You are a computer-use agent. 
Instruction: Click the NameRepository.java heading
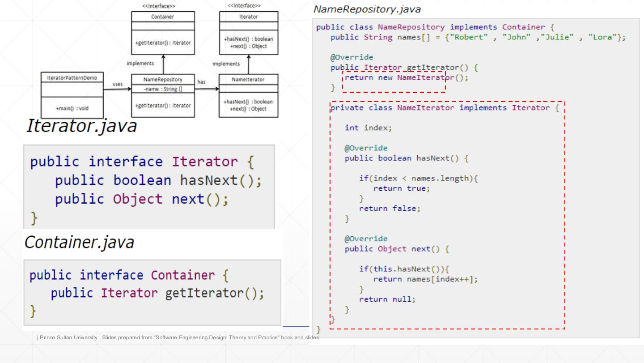click(367, 9)
